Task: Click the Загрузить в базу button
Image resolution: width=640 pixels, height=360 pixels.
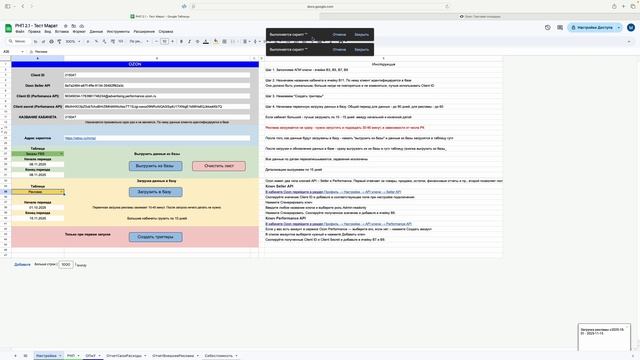Action: (156, 192)
